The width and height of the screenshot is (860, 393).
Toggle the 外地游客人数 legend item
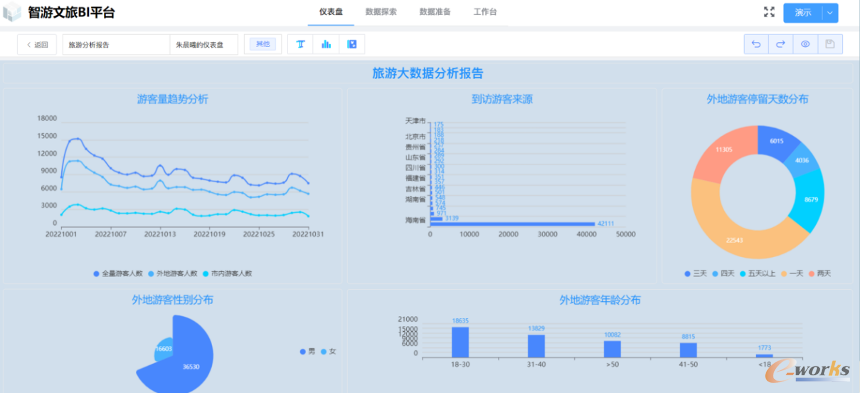[173, 273]
